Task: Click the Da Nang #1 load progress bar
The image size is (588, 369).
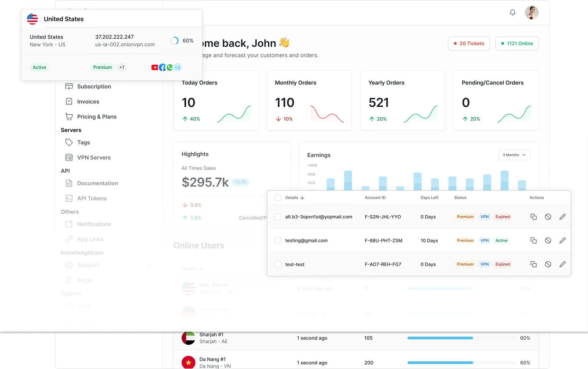Action: pos(461,363)
